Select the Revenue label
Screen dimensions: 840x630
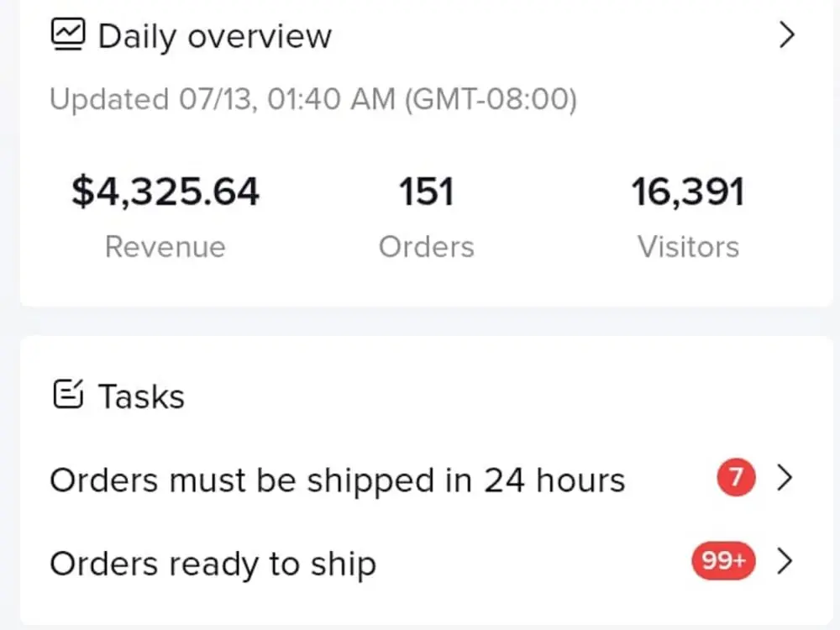pyautogui.click(x=165, y=247)
